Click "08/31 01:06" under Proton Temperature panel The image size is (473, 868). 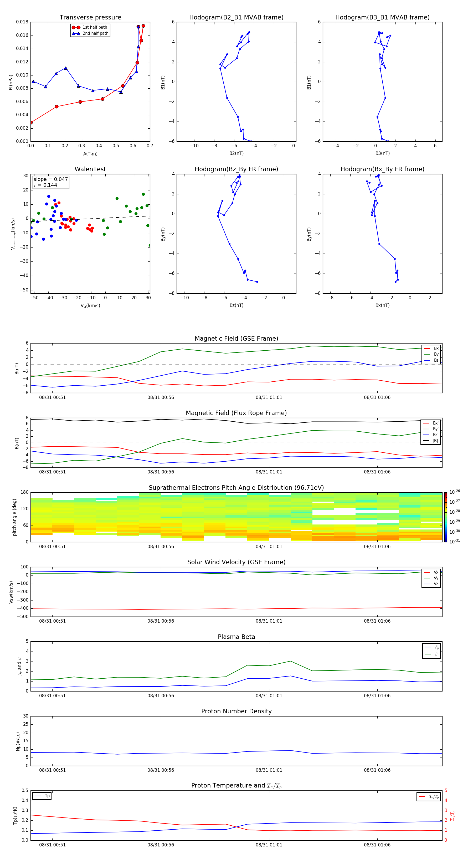point(377,845)
